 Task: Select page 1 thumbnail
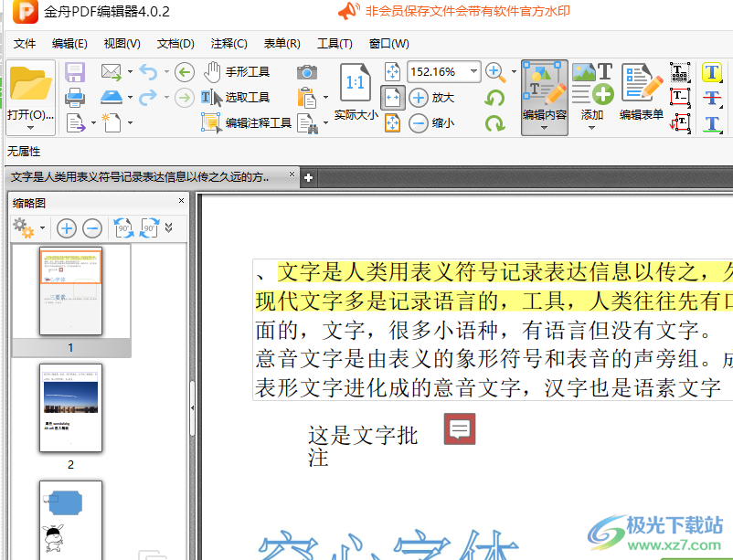[x=70, y=291]
